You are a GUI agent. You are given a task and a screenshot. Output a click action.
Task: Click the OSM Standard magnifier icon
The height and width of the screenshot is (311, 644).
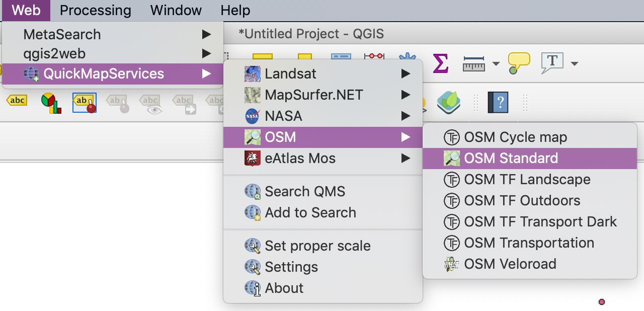point(452,159)
